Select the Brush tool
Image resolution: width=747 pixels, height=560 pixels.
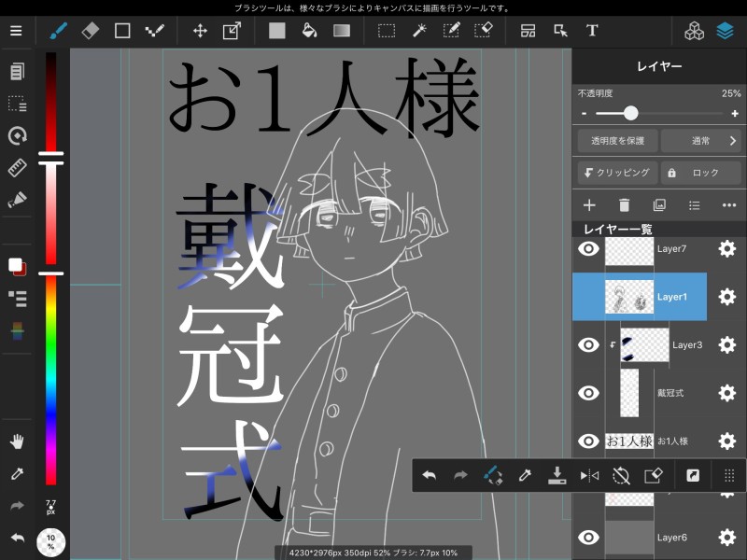(59, 31)
